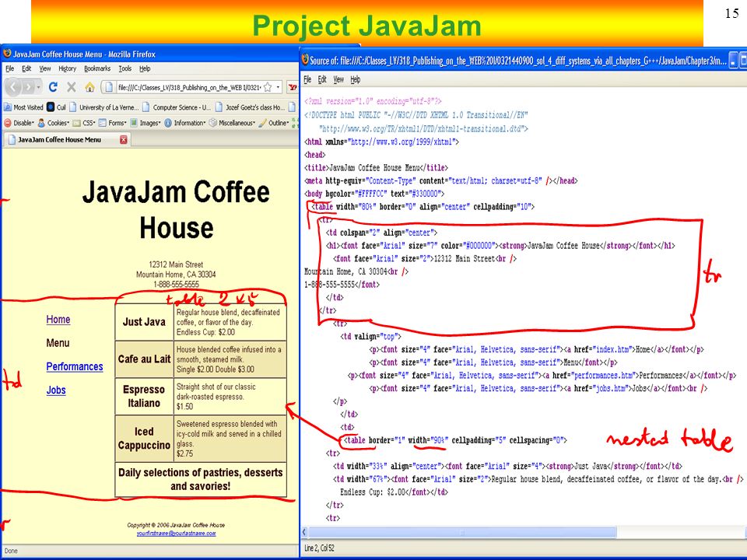747x560 pixels.
Task: Bookmark this page with the star icon
Action: (268, 87)
